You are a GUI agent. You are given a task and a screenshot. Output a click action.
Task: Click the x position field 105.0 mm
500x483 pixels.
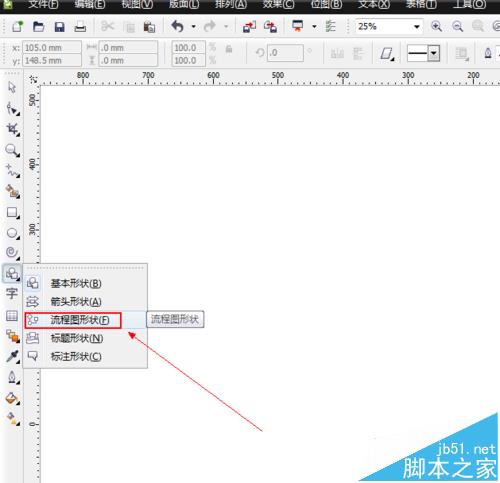point(52,48)
